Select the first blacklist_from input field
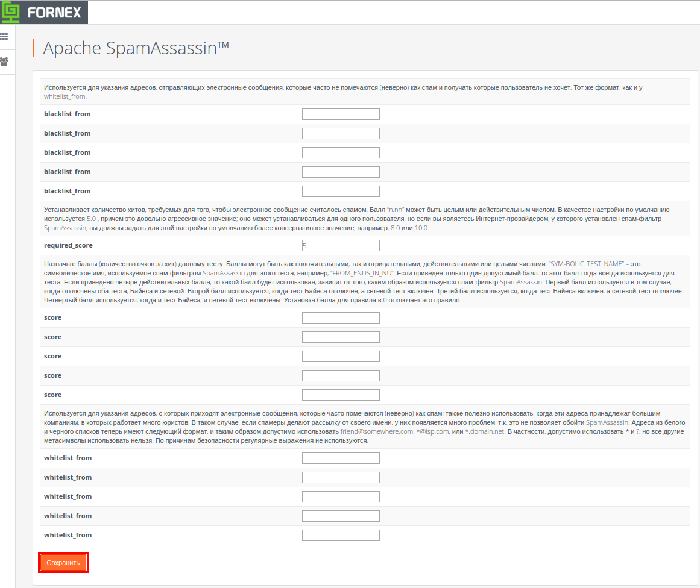700x588 pixels. point(341,114)
